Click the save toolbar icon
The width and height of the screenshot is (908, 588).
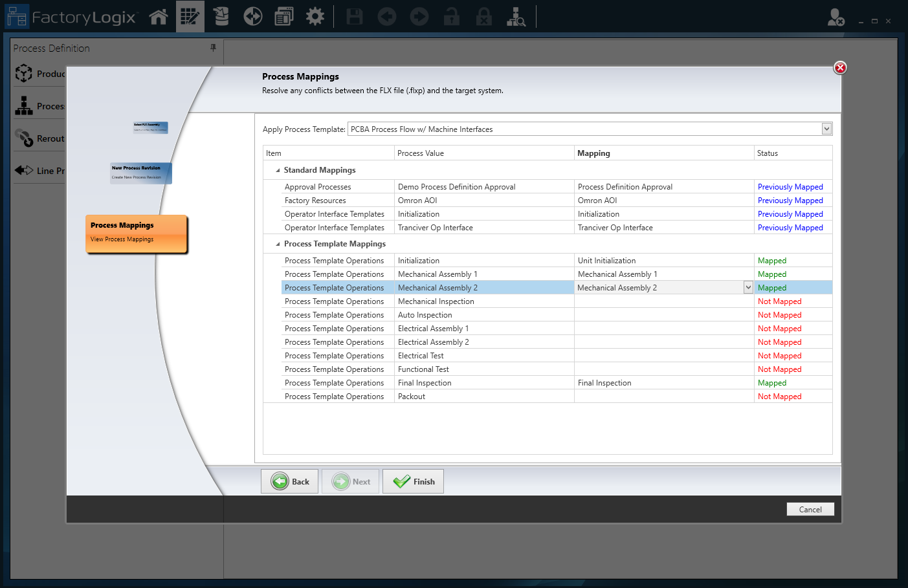pos(355,16)
